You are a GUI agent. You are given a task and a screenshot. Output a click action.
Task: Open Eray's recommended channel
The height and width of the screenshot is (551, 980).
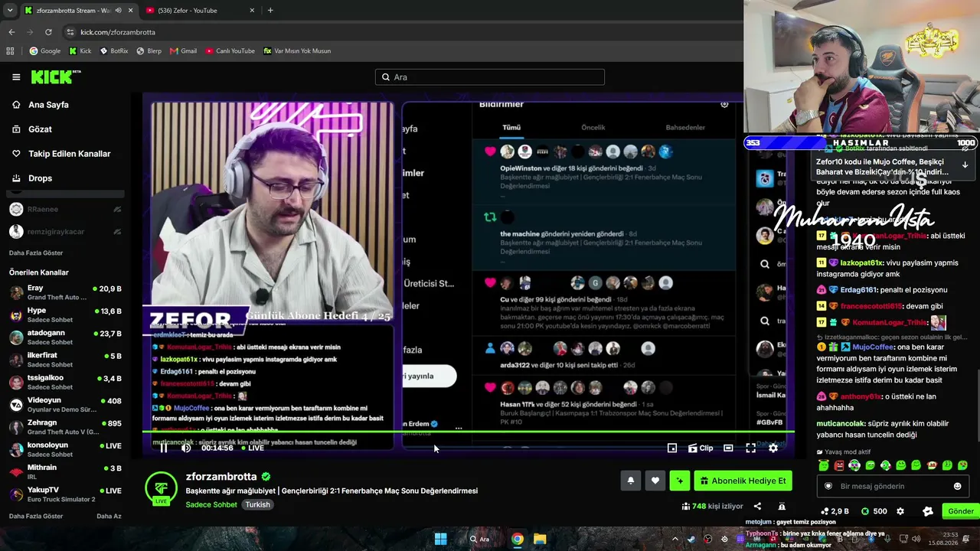pyautogui.click(x=65, y=292)
